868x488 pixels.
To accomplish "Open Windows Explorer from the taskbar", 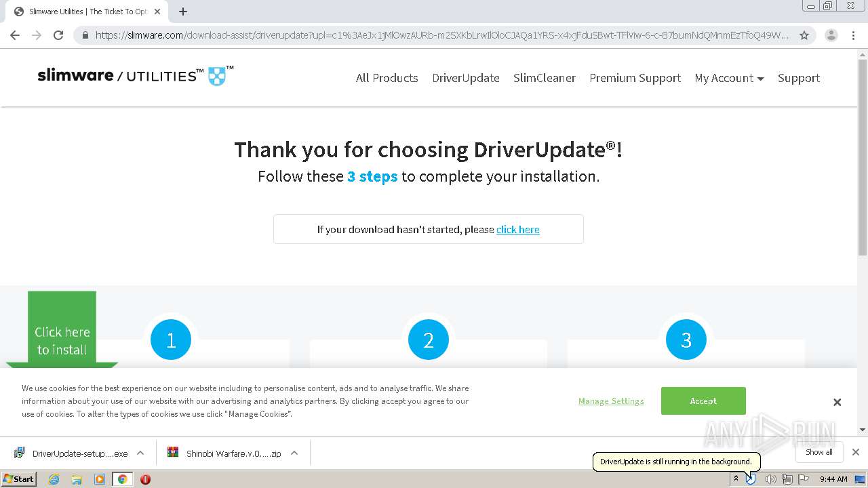I will (x=77, y=479).
